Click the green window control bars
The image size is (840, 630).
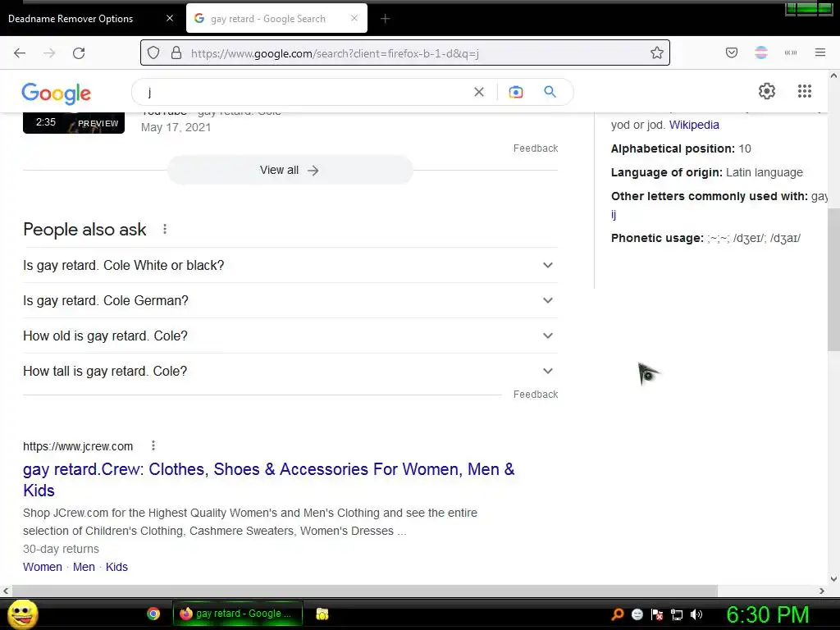pos(809,8)
